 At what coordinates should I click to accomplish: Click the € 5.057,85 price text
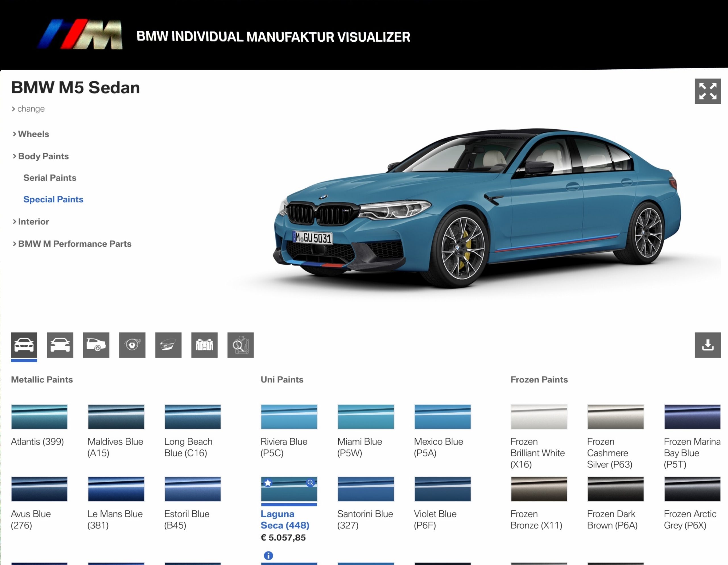click(x=283, y=538)
